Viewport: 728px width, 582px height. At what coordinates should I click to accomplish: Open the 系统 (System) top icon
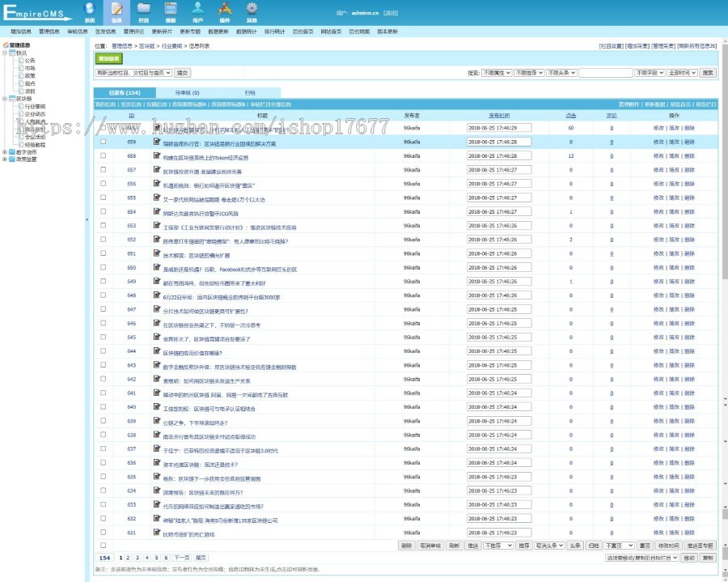[90, 12]
